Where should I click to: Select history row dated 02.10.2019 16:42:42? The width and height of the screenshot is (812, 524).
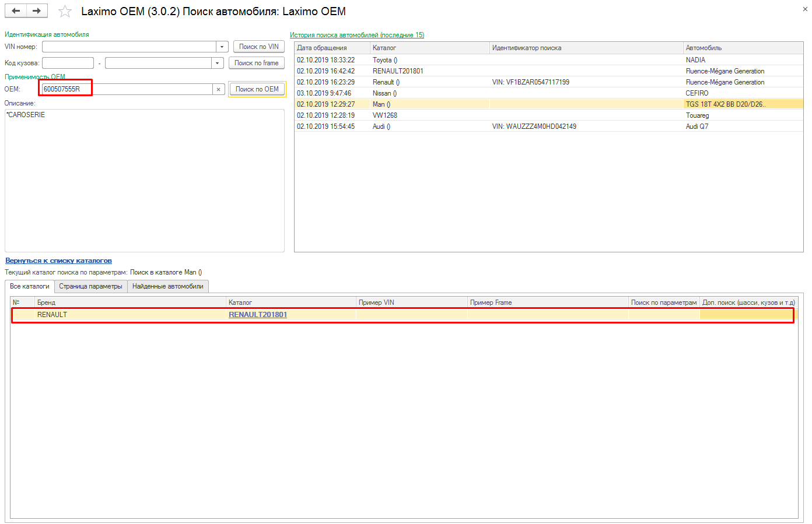coord(548,71)
